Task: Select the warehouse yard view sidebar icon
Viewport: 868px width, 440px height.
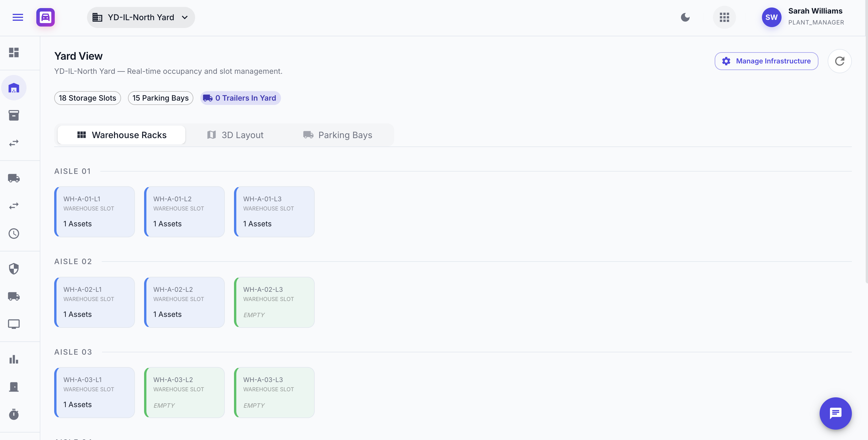Action: click(x=14, y=88)
